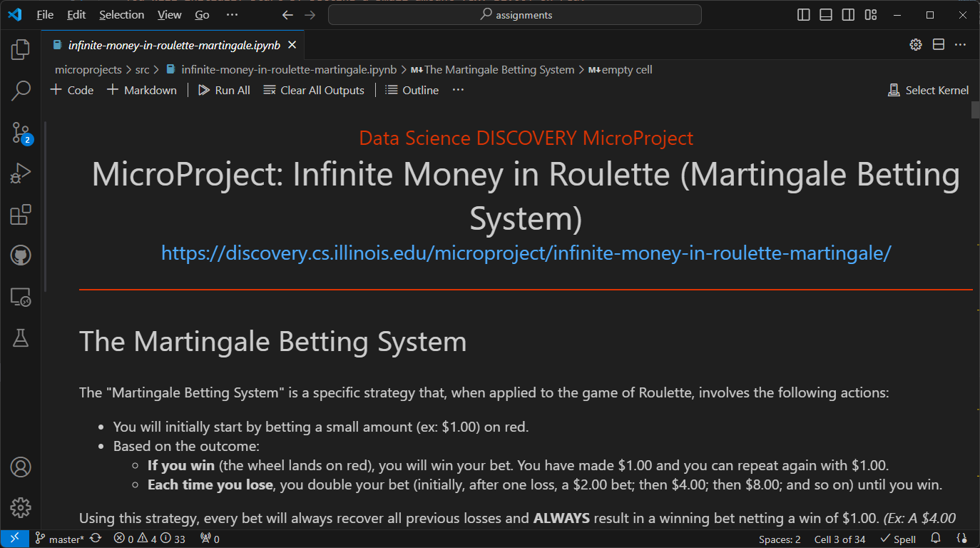Image resolution: width=980 pixels, height=548 pixels.
Task: Expand the 'src' breadcrumb folder
Action: pos(142,70)
